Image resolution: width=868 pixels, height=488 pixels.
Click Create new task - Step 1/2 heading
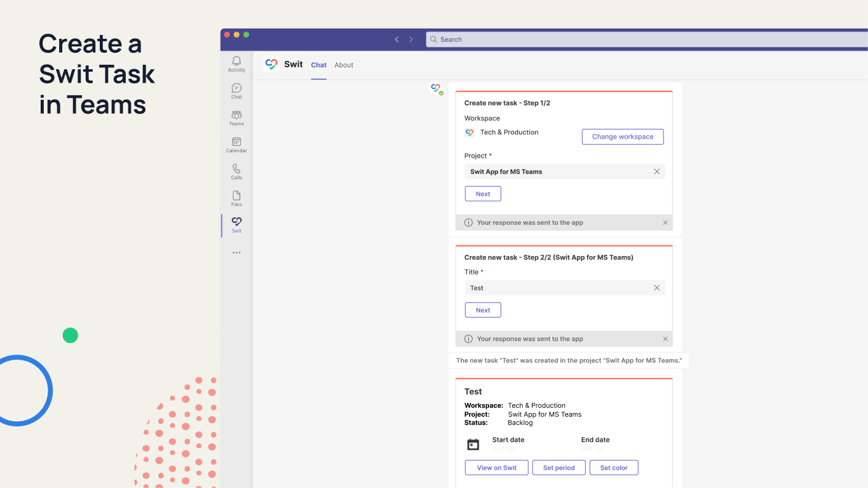pos(507,103)
